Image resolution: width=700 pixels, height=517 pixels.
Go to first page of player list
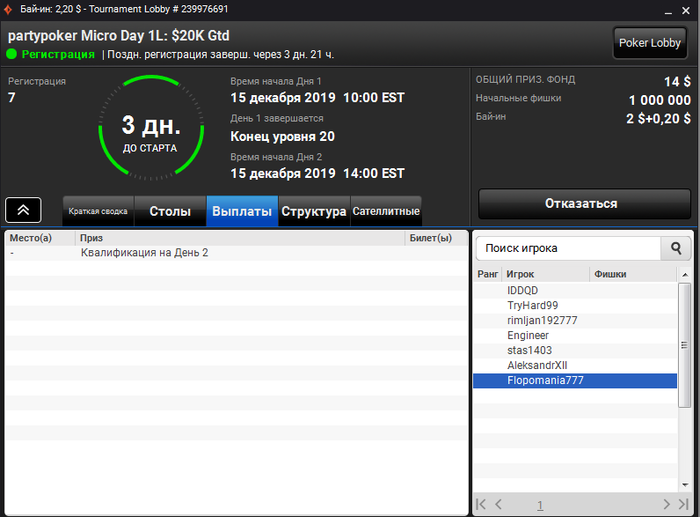[x=481, y=504]
